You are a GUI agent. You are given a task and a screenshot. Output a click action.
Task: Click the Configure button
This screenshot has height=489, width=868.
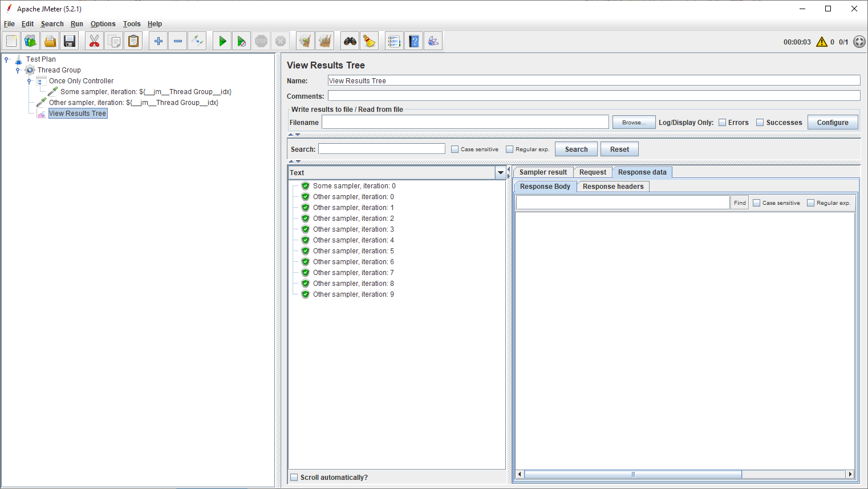tap(833, 122)
